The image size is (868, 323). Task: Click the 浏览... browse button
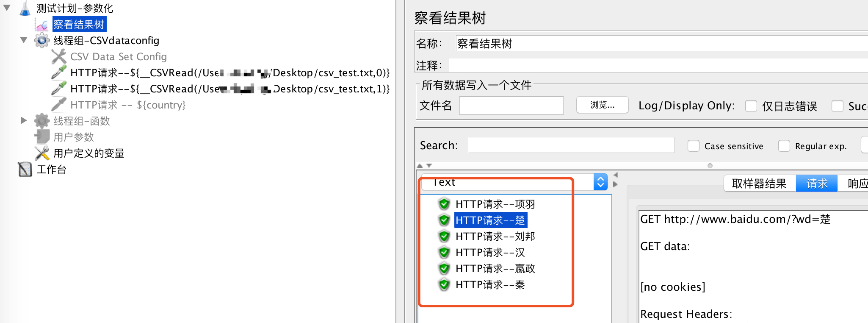(603, 105)
